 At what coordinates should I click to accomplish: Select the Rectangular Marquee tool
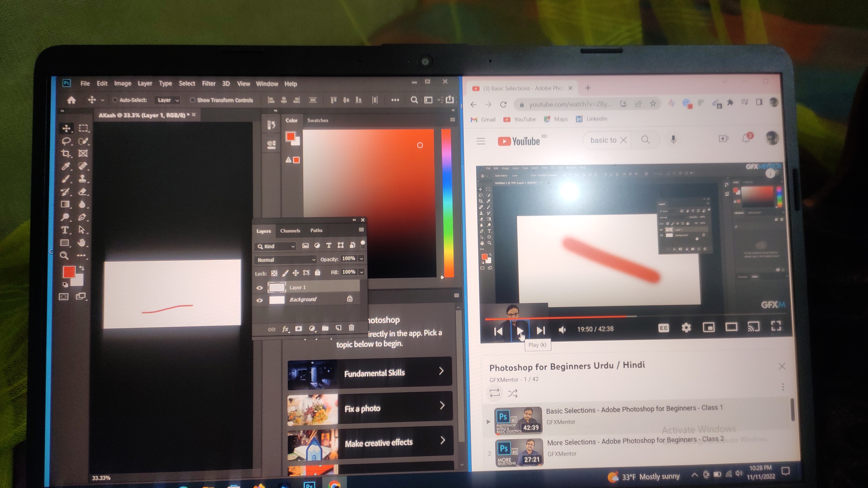point(83,128)
